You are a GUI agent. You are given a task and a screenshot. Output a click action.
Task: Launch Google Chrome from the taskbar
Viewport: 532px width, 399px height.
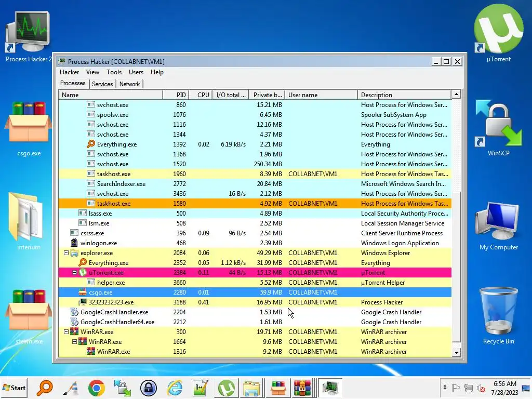click(x=96, y=388)
